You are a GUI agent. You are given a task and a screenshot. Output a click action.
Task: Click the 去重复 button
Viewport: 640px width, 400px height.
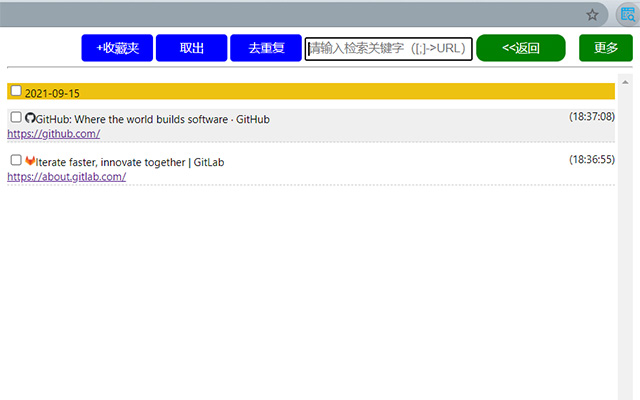(266, 48)
